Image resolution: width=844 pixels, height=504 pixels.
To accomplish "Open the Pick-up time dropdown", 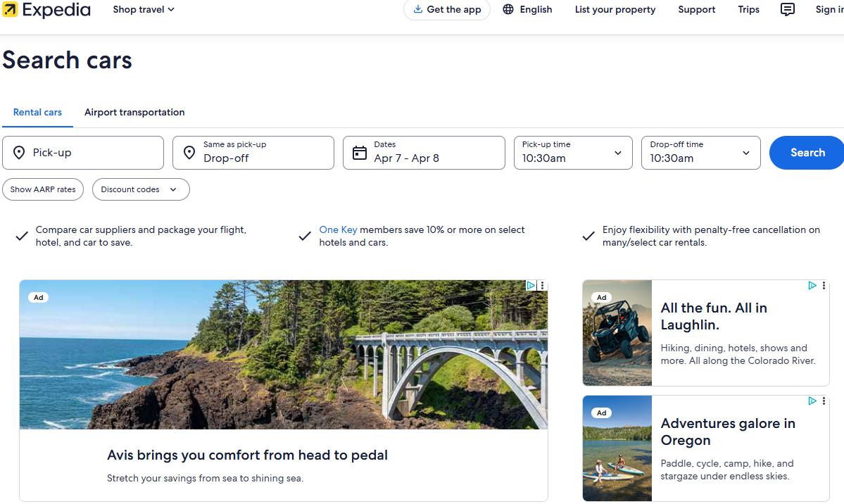I will coord(573,153).
